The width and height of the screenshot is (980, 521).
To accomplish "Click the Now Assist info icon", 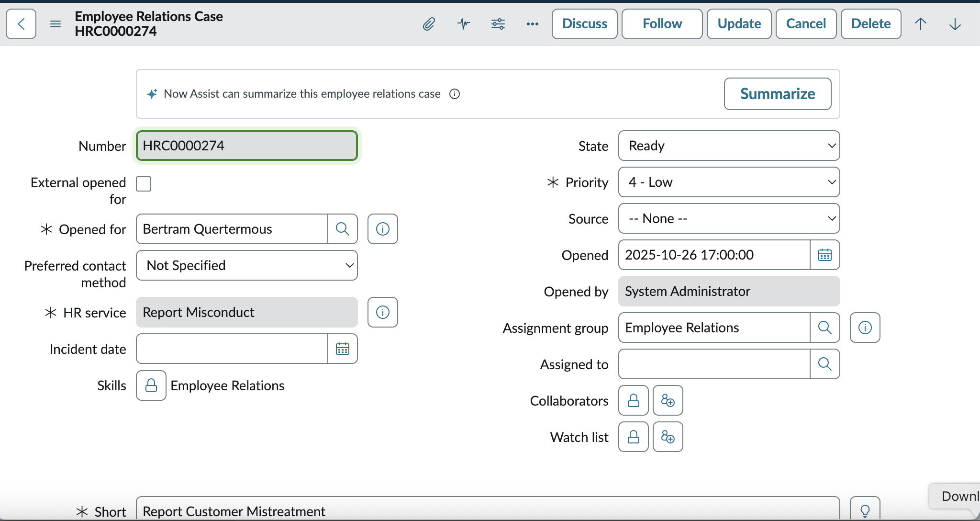I will pos(455,94).
